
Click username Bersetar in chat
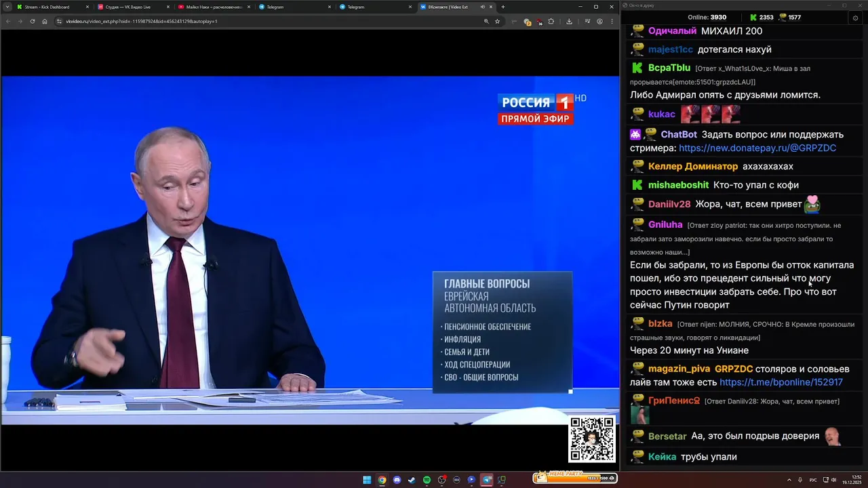pos(667,436)
